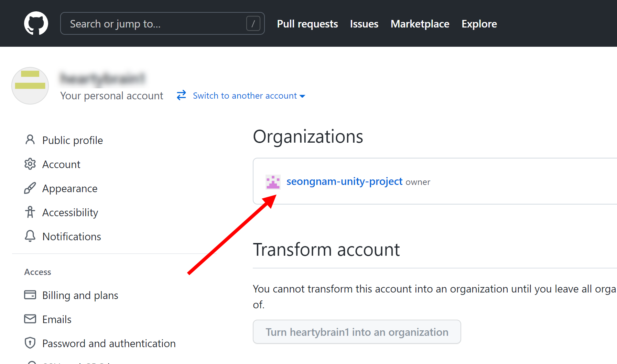
Task: Go to Issues in header
Action: pos(364,24)
